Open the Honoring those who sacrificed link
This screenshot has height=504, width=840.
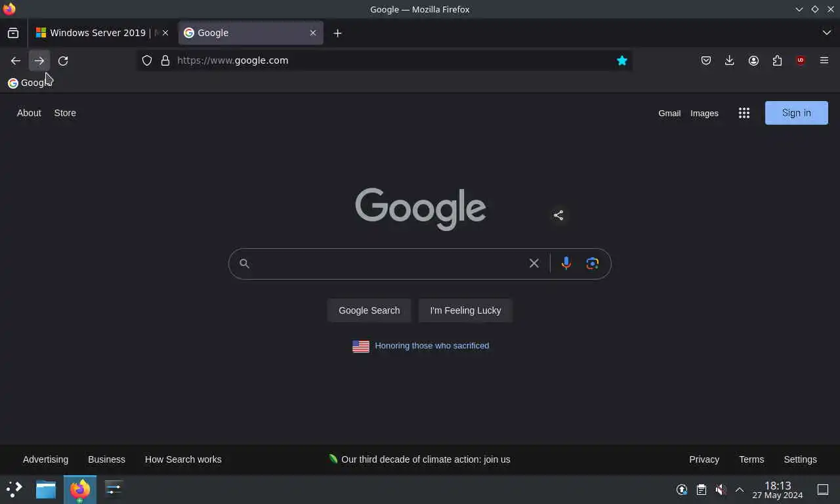(432, 345)
